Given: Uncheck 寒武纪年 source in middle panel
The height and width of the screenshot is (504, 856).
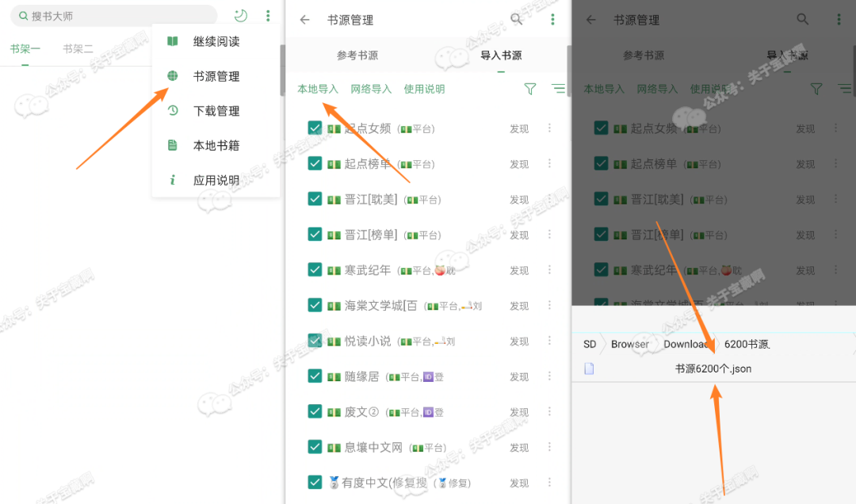Looking at the screenshot, I should 315,269.
